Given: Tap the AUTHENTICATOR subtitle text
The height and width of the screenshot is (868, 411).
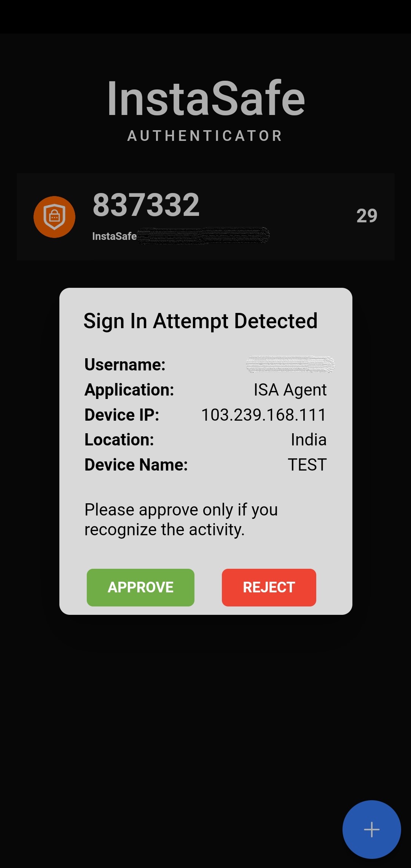Looking at the screenshot, I should point(205,136).
